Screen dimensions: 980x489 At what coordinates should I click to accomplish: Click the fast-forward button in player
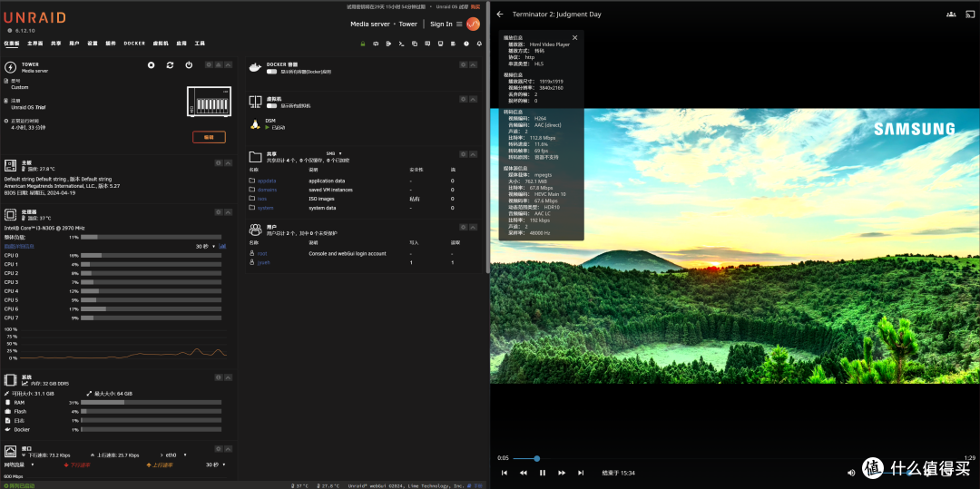562,473
